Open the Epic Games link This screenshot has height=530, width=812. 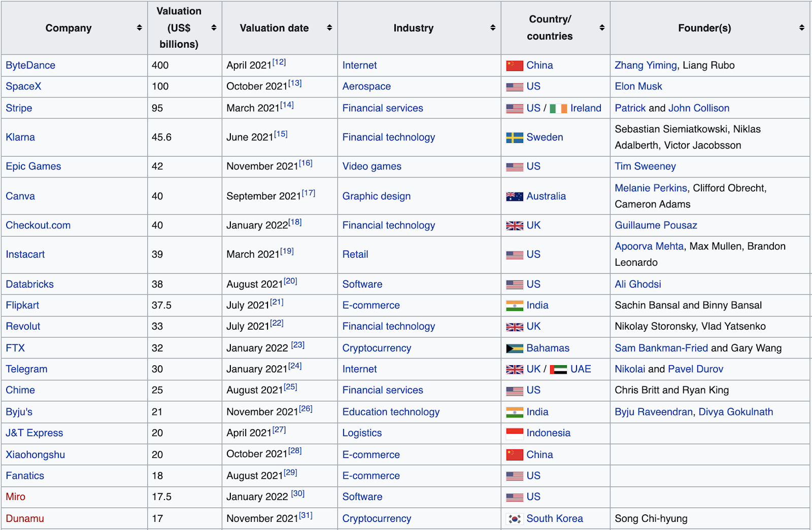33,166
